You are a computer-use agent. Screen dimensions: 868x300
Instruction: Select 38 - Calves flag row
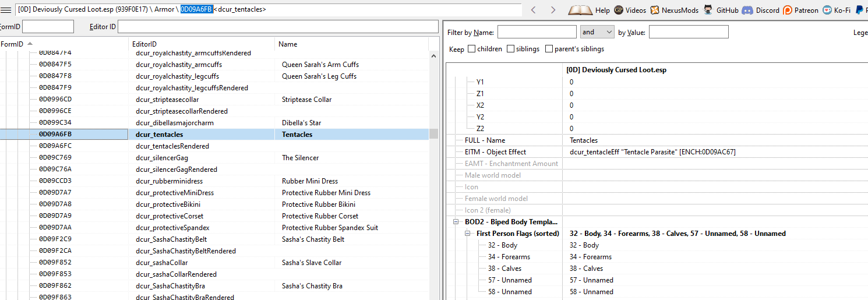tap(657, 269)
